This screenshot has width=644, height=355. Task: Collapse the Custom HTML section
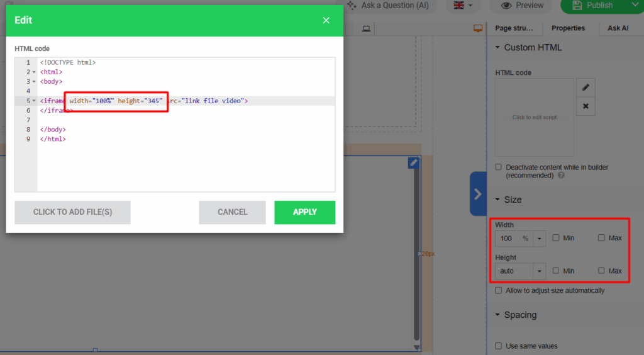tap(497, 47)
